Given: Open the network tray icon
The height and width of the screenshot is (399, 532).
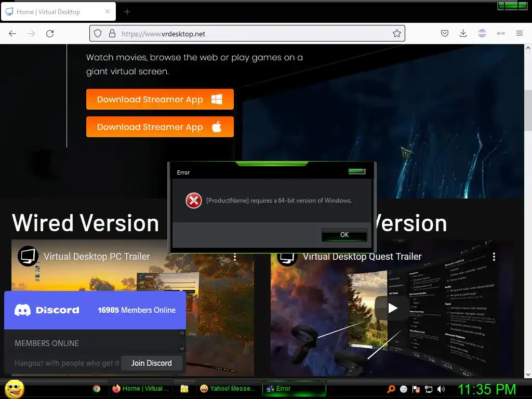Looking at the screenshot, I should 429,389.
